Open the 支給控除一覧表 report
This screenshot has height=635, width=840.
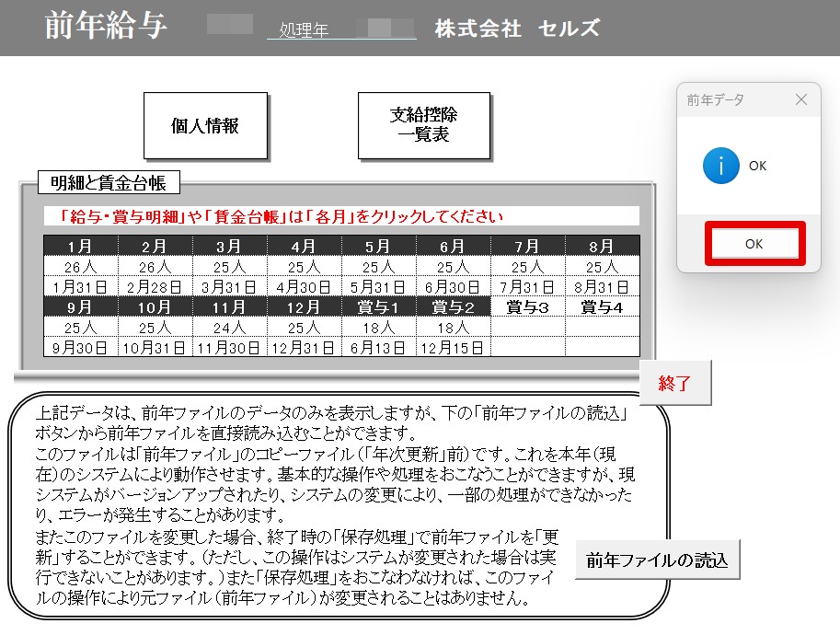pyautogui.click(x=424, y=126)
